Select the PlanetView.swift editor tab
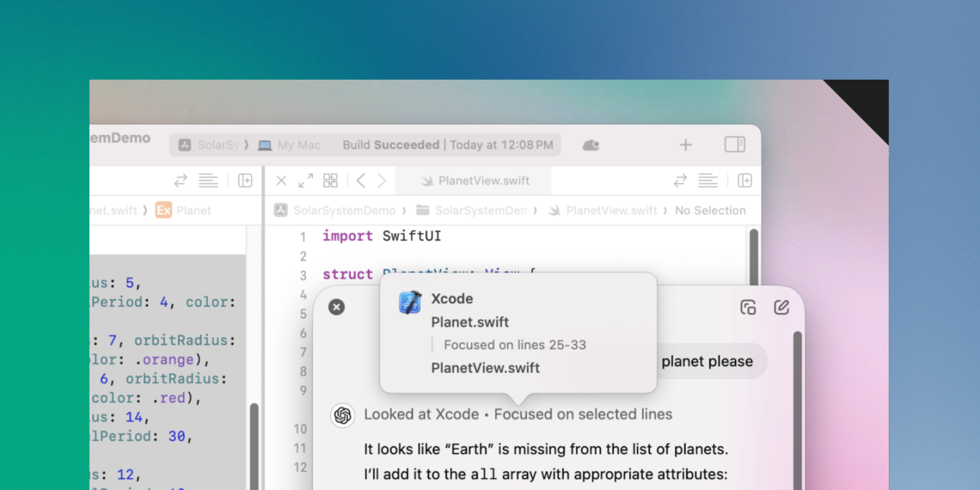980x490 pixels. [x=474, y=180]
